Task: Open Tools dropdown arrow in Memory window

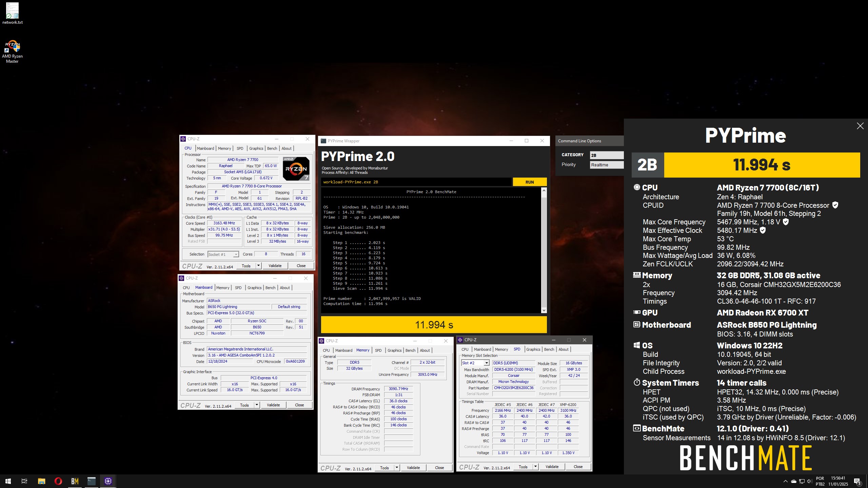Action: [x=397, y=468]
